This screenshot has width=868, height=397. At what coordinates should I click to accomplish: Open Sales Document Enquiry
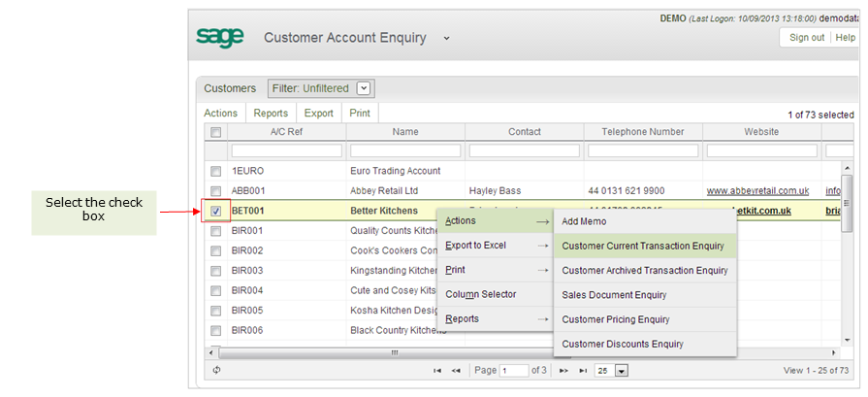(x=645, y=294)
